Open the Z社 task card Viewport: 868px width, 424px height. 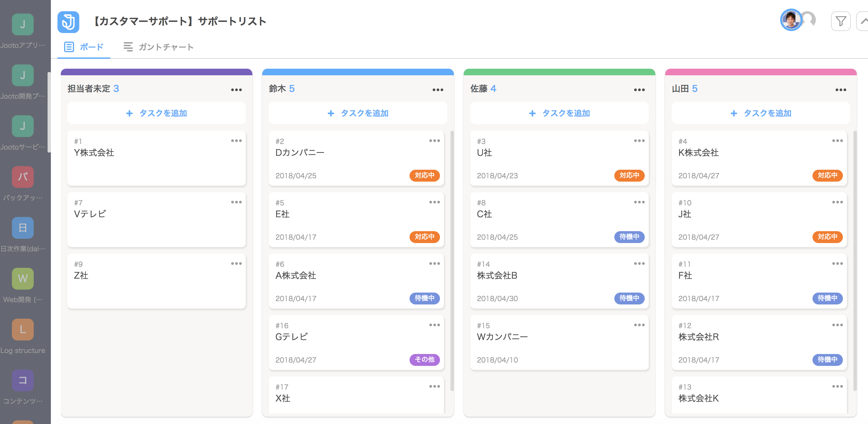(157, 281)
